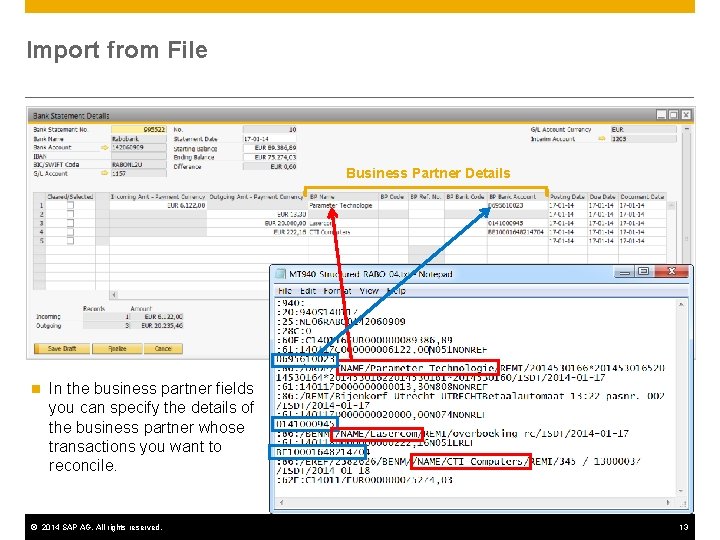Open the File menu in Notepad

point(285,291)
